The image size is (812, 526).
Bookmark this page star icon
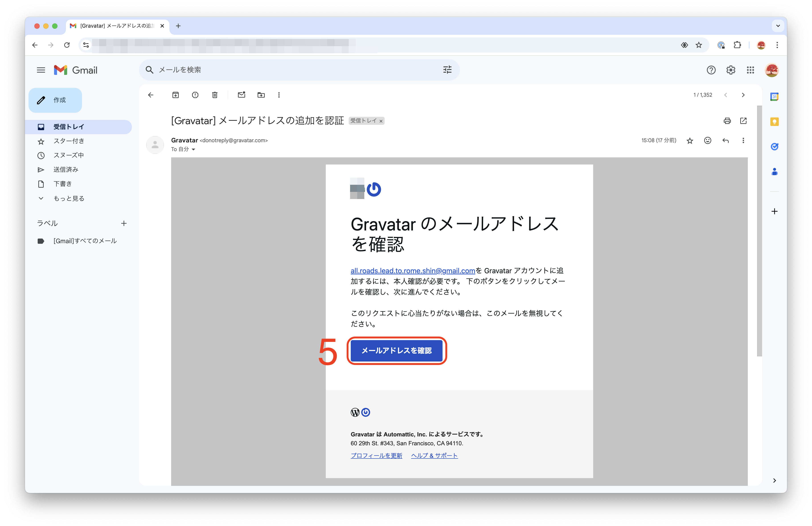(699, 45)
